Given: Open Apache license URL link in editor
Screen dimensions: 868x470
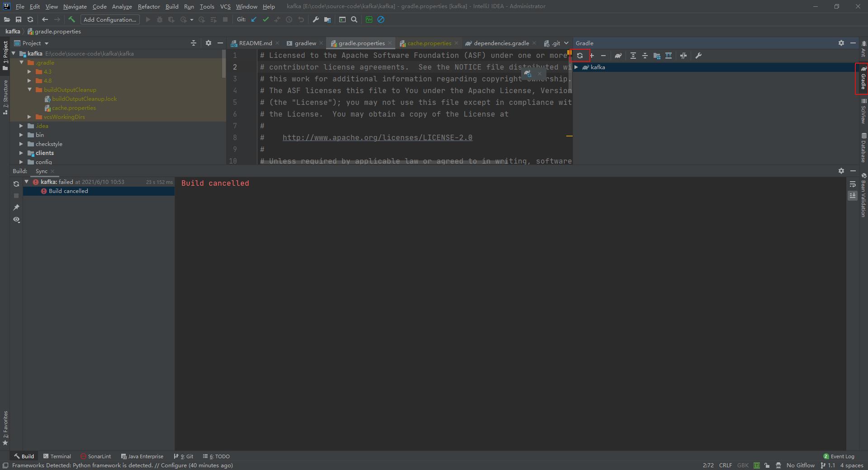Looking at the screenshot, I should coord(377,137).
